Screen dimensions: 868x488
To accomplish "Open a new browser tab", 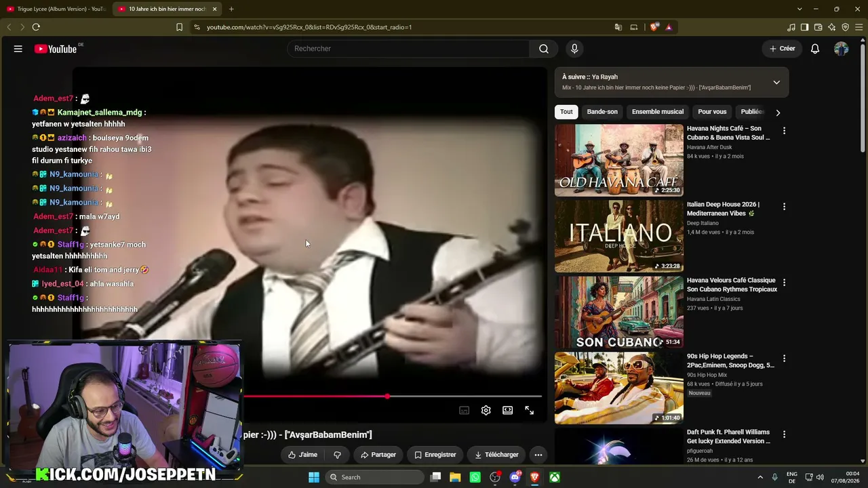I will 231,9.
